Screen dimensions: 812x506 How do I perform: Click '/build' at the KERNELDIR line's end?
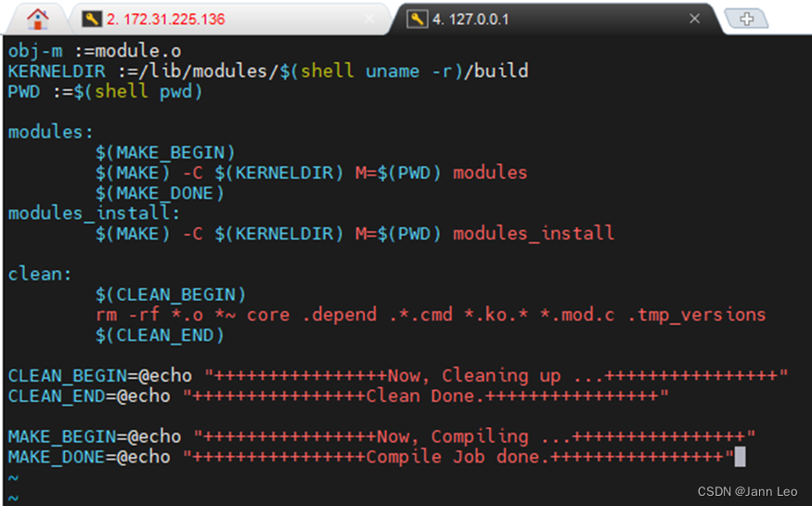496,71
